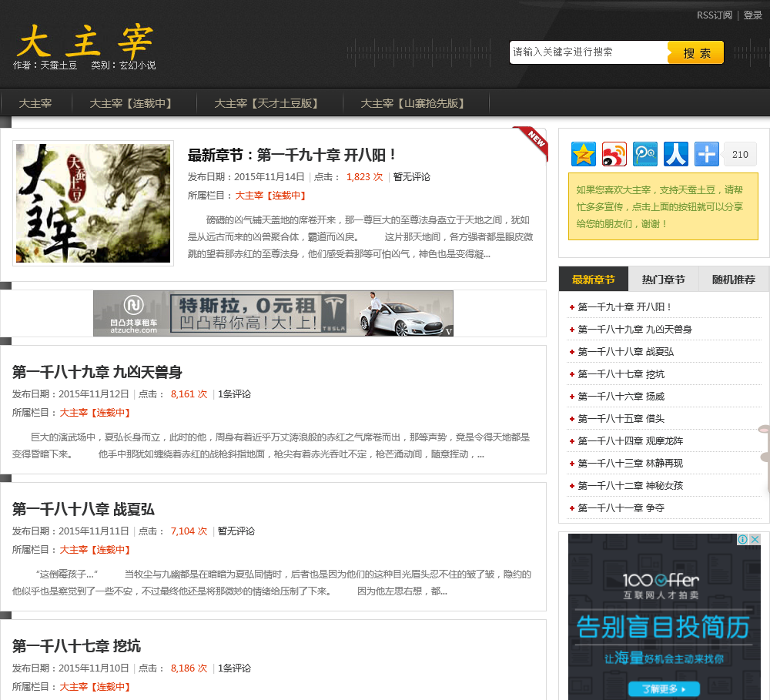Click the 8,161 次 hit count
770x700 pixels.
(189, 394)
